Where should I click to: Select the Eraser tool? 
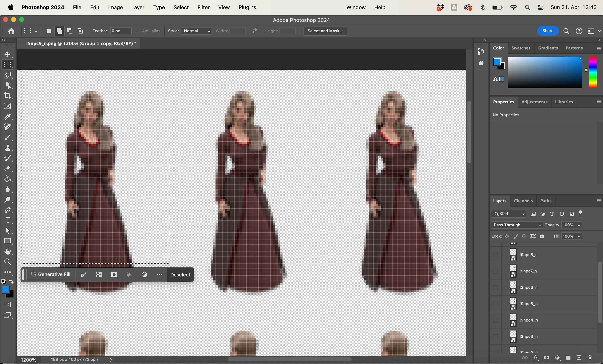(x=8, y=169)
